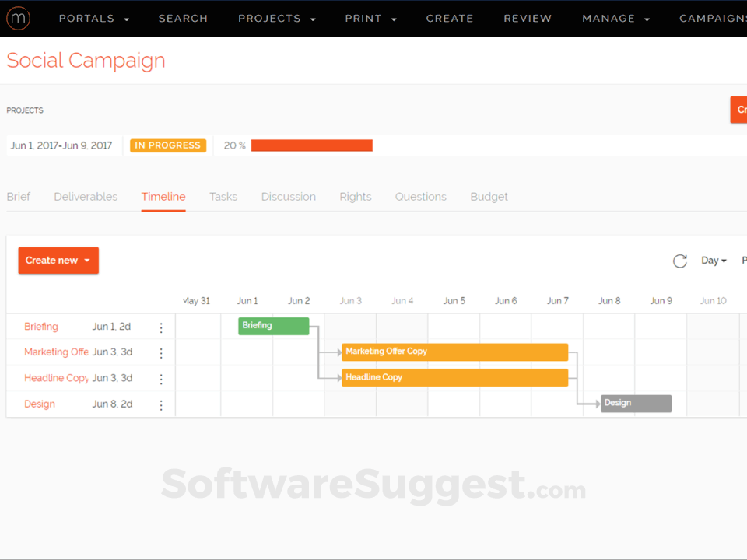Click the SEARCH menu item
747x560 pixels.
(x=183, y=18)
